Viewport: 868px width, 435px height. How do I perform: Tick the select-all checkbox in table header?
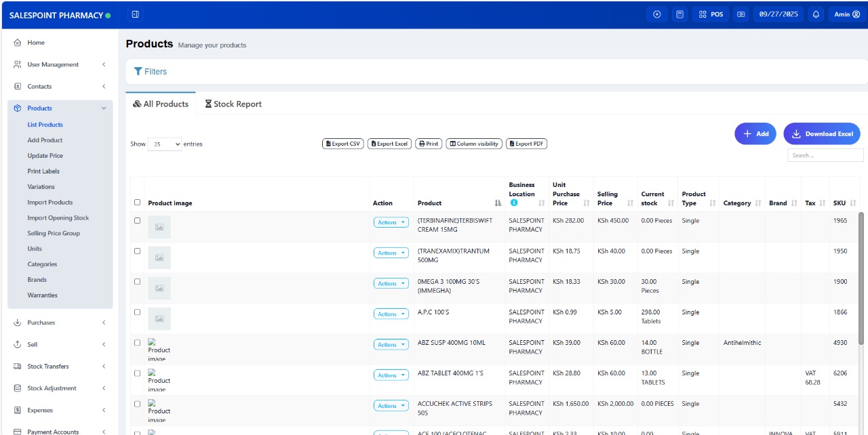(138, 203)
